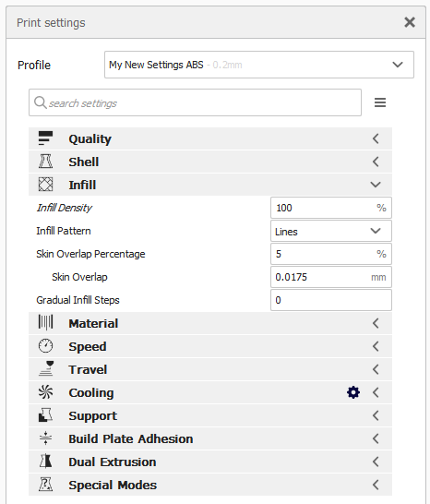Open the Profile dropdown My New Settings ABS
The image size is (430, 504).
(259, 65)
